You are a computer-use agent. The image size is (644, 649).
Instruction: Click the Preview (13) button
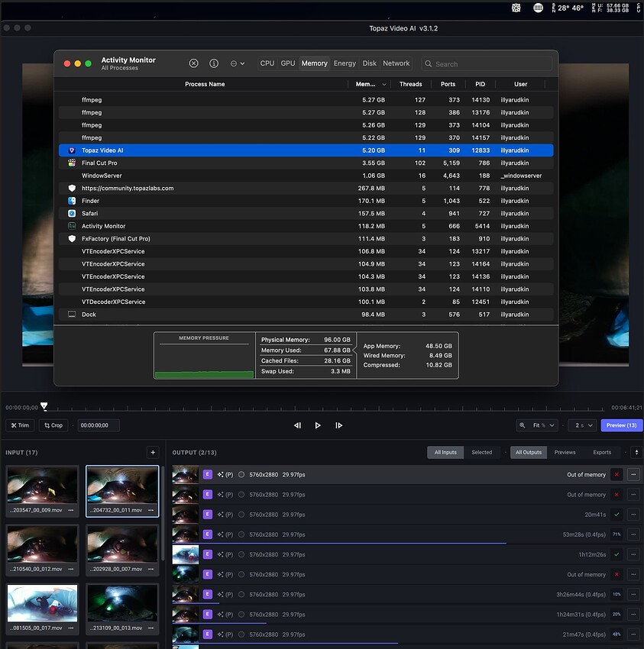point(622,425)
